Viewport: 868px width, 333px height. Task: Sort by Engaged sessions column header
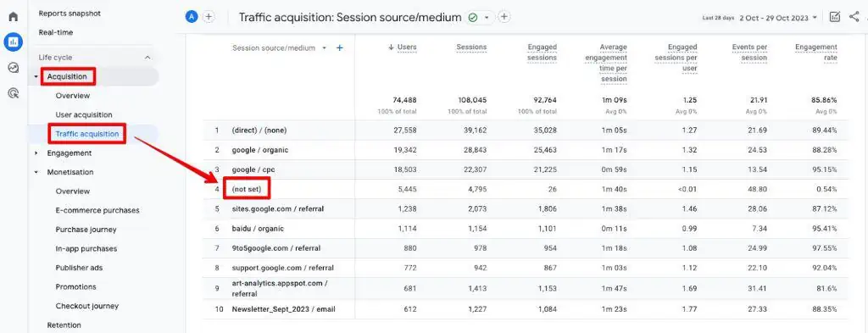[x=542, y=53]
